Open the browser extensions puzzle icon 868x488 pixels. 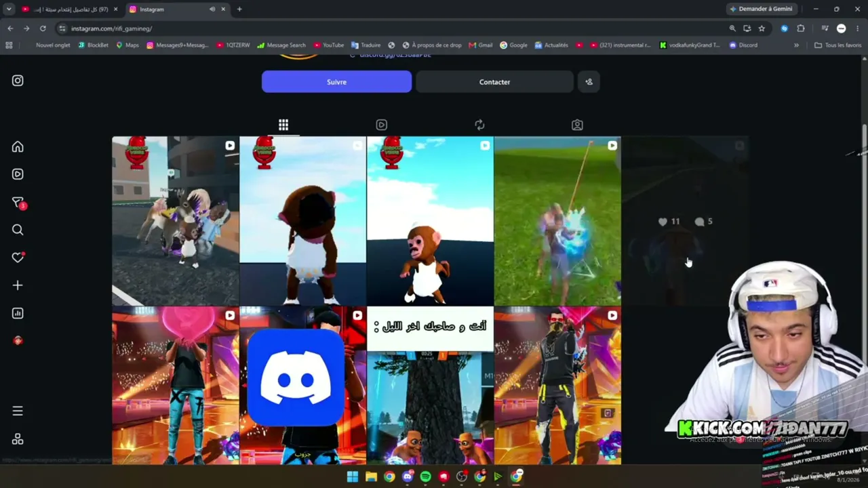coord(801,28)
